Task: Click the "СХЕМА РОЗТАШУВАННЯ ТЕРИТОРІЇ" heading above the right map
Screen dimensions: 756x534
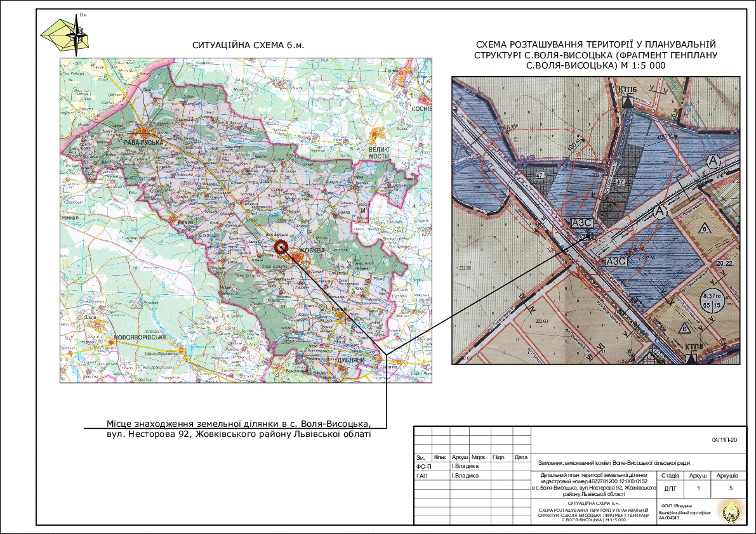Action: point(596,55)
